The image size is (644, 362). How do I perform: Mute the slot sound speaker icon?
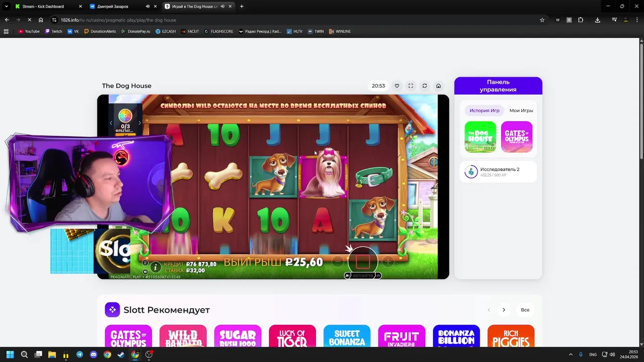(145, 271)
